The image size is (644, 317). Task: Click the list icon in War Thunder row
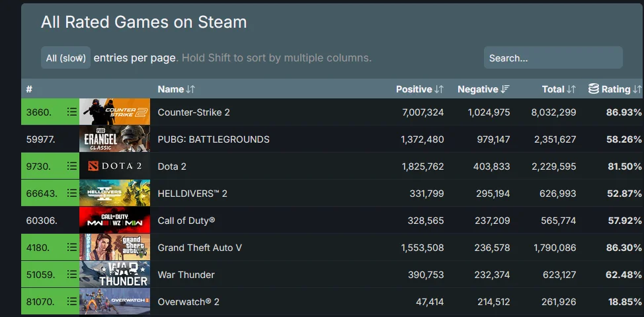pos(72,275)
